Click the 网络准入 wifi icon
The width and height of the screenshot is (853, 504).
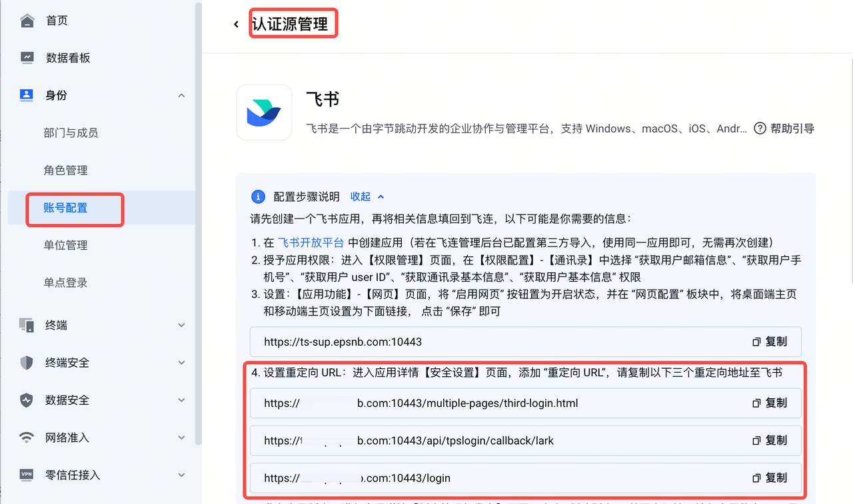(x=27, y=437)
